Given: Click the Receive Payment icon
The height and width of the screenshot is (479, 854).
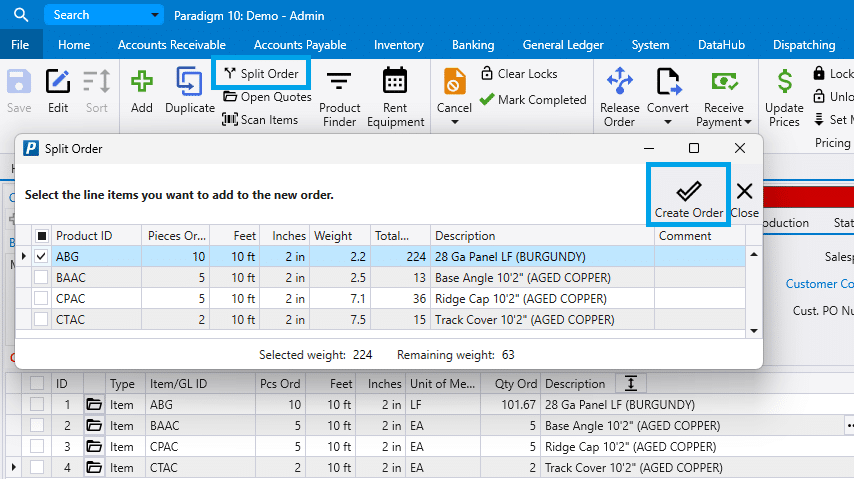Looking at the screenshot, I should 724,82.
